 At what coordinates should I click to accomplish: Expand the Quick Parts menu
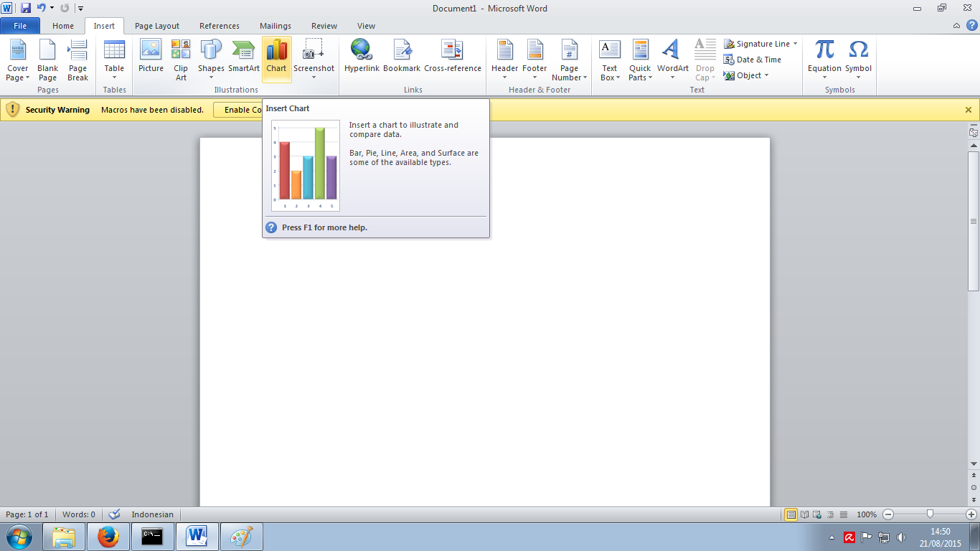point(640,60)
